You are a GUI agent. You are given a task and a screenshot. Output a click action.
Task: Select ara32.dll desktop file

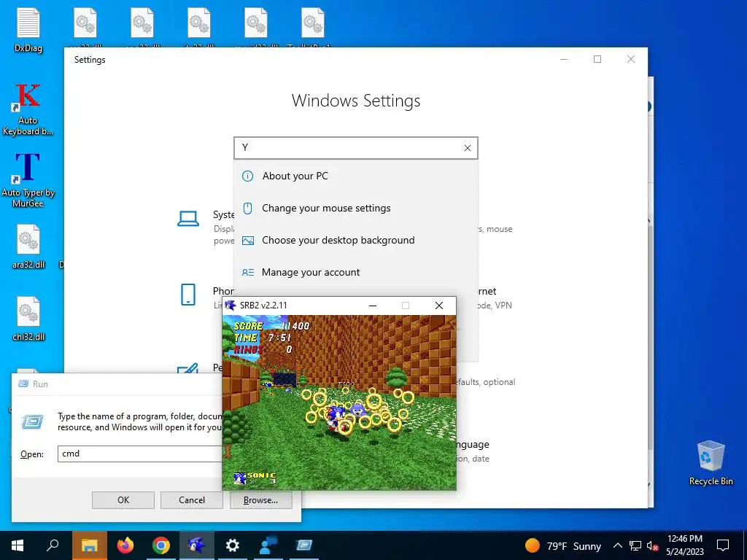28,246
